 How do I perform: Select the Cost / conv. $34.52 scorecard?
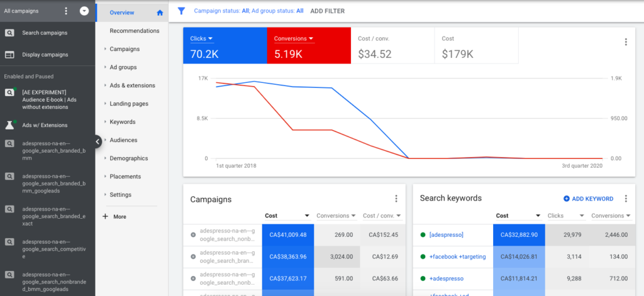coord(392,46)
